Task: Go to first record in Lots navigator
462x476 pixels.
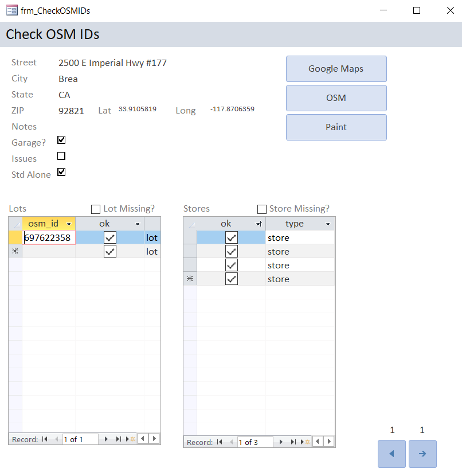Action: [x=45, y=439]
